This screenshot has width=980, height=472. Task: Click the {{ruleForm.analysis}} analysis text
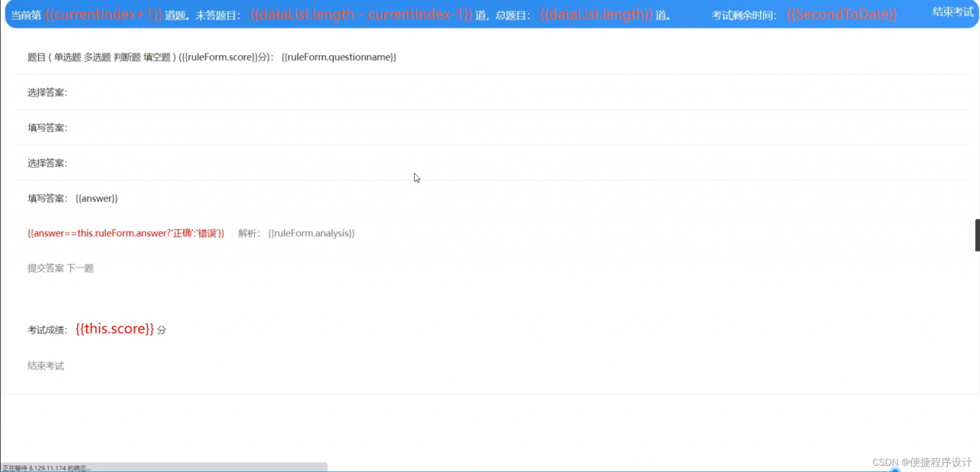coord(312,233)
